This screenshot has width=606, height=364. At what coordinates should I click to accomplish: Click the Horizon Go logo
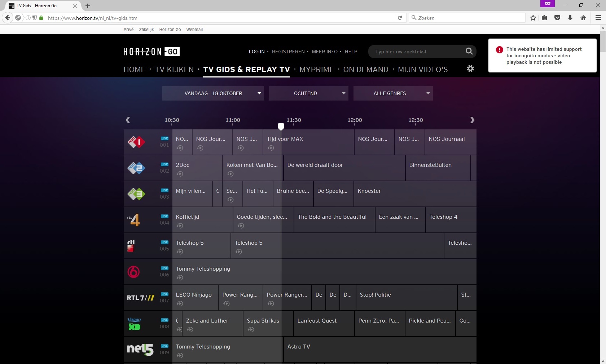pyautogui.click(x=151, y=52)
